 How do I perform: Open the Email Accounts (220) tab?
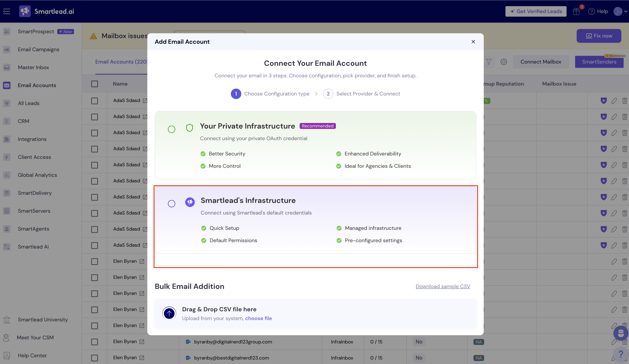tap(121, 62)
